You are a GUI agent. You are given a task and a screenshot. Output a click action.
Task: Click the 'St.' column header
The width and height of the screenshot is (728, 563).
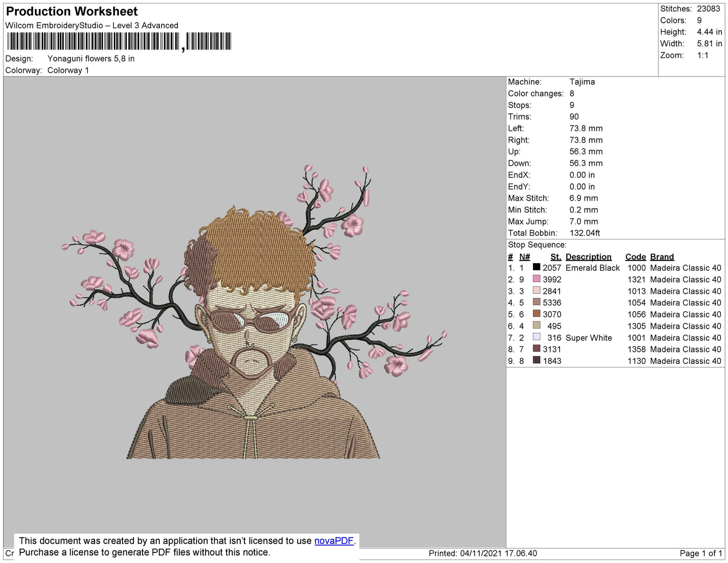(556, 257)
